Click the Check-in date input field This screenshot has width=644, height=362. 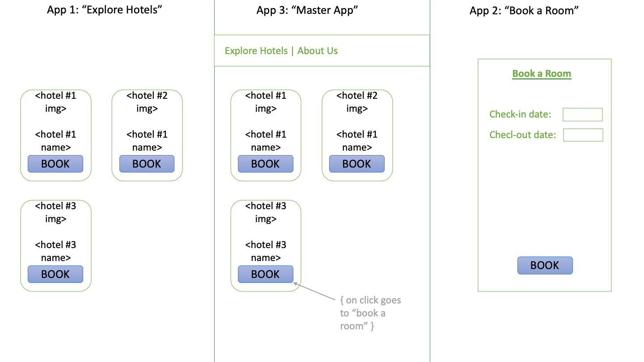582,114
